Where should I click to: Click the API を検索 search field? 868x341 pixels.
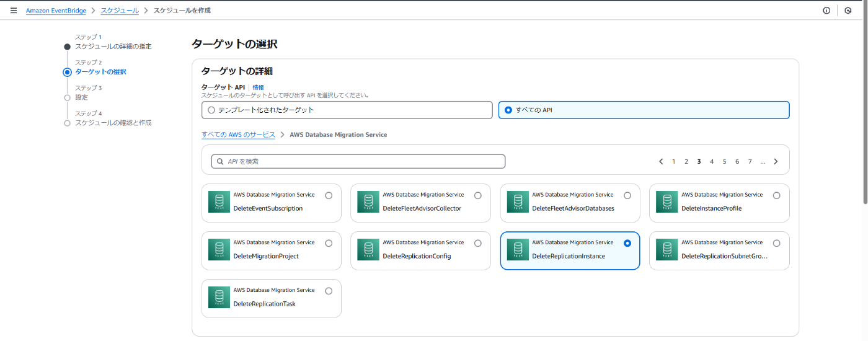[358, 161]
